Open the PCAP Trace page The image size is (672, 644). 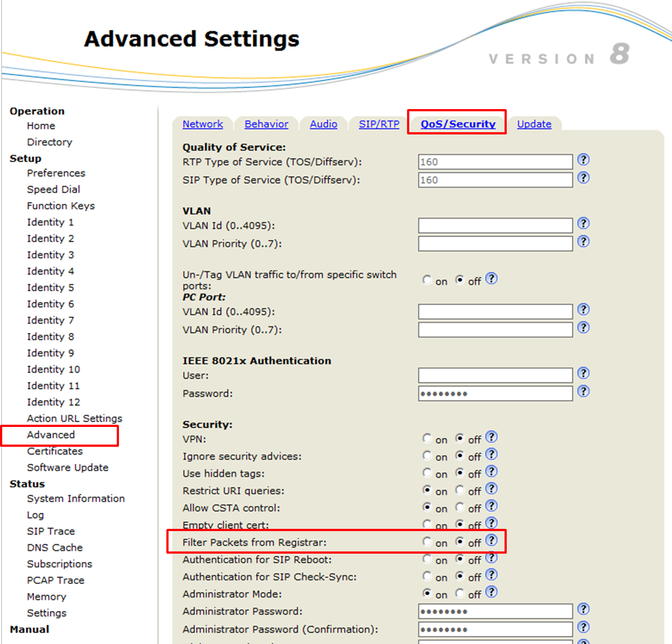point(56,580)
